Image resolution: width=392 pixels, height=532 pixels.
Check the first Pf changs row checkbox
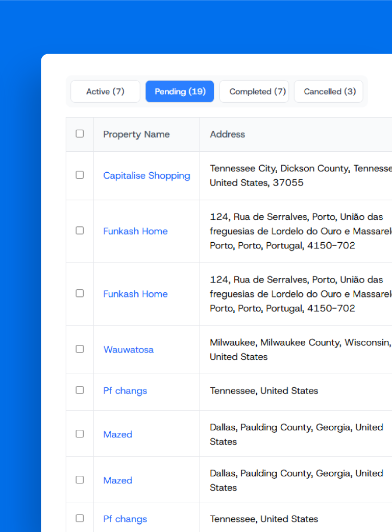(80, 390)
